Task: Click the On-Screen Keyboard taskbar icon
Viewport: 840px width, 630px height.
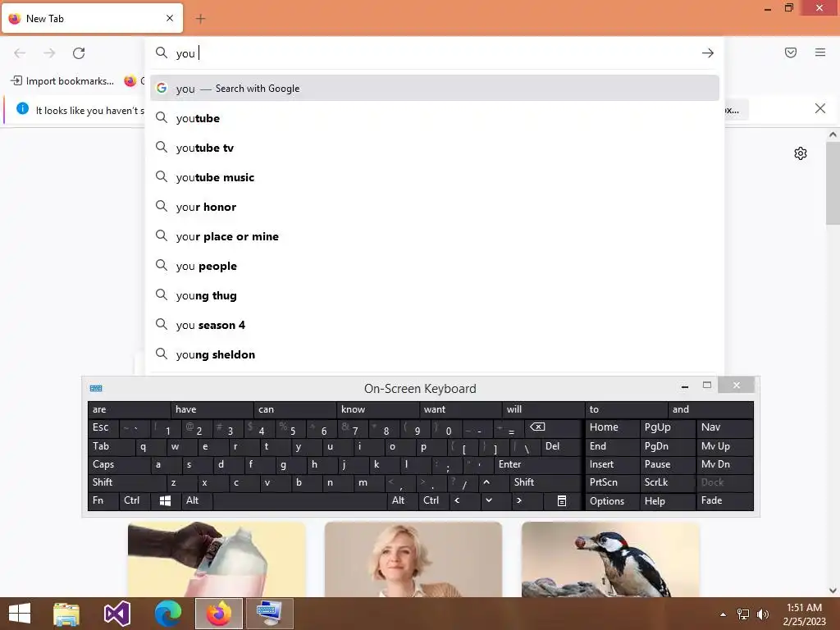Action: click(x=269, y=614)
